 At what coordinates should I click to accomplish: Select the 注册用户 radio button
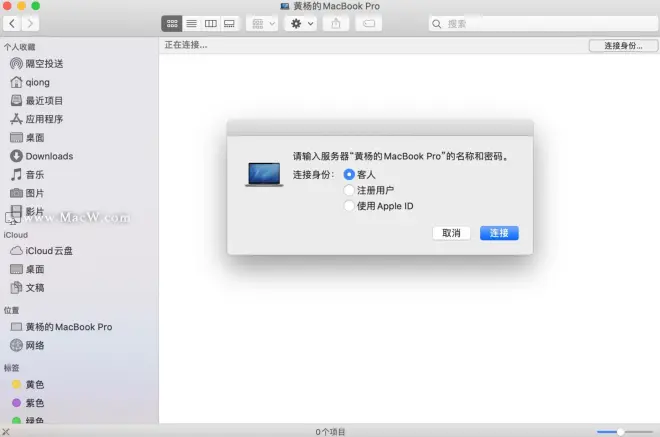click(349, 190)
